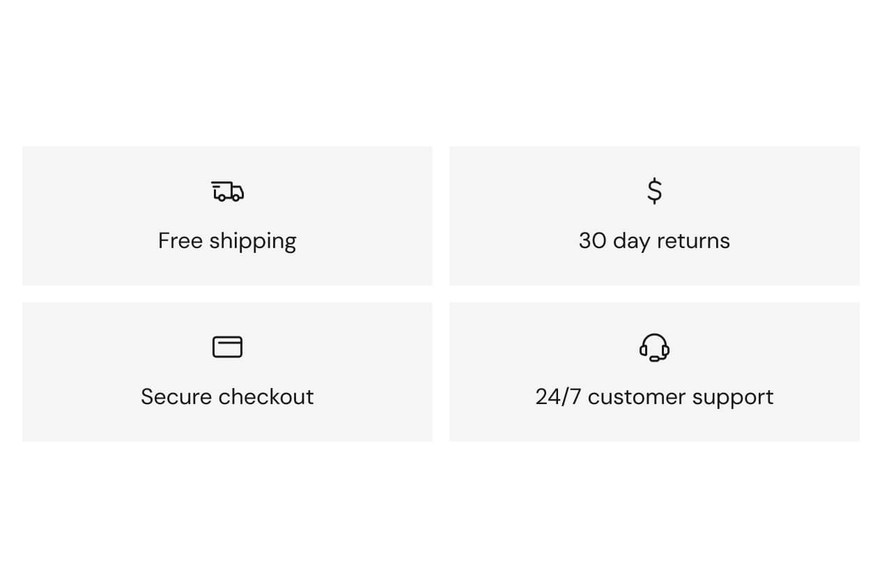Select the customer support headphones icon
Image resolution: width=882 pixels, height=588 pixels.
[x=654, y=347]
